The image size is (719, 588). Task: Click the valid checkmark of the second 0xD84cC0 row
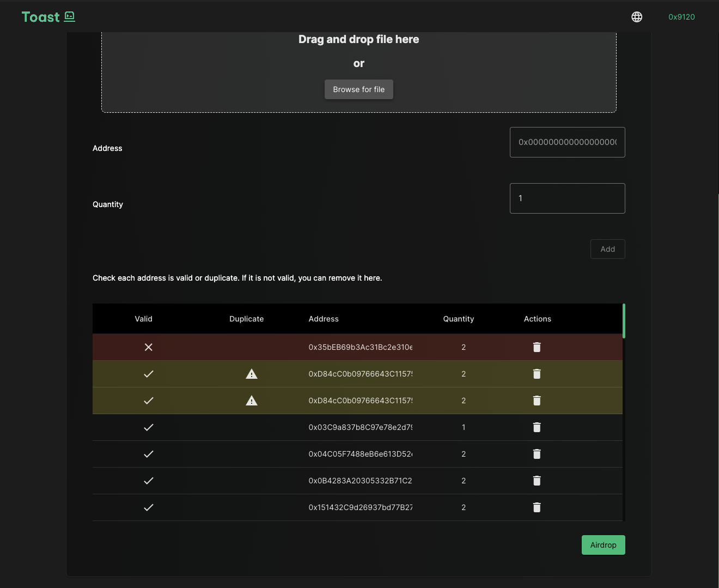click(x=148, y=401)
